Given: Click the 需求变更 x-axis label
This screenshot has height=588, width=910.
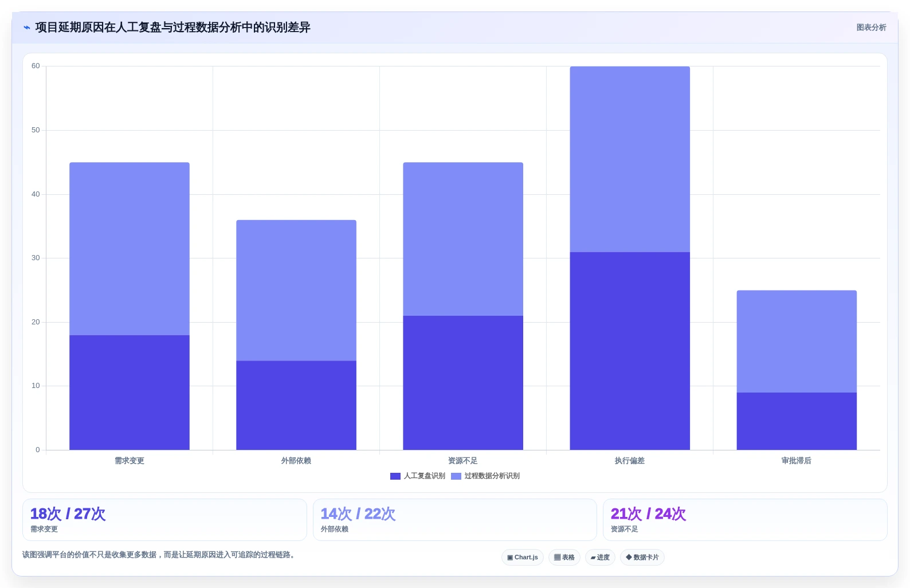Looking at the screenshot, I should [x=130, y=461].
